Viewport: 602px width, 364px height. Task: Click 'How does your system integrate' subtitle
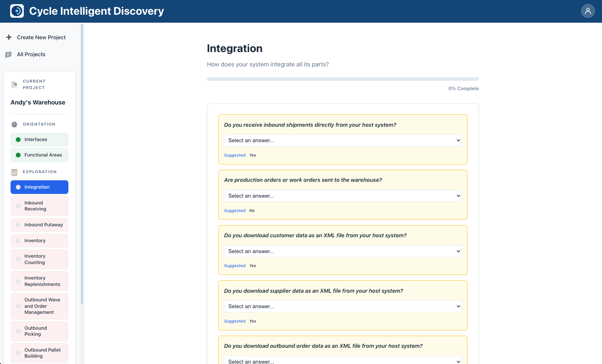pyautogui.click(x=268, y=65)
